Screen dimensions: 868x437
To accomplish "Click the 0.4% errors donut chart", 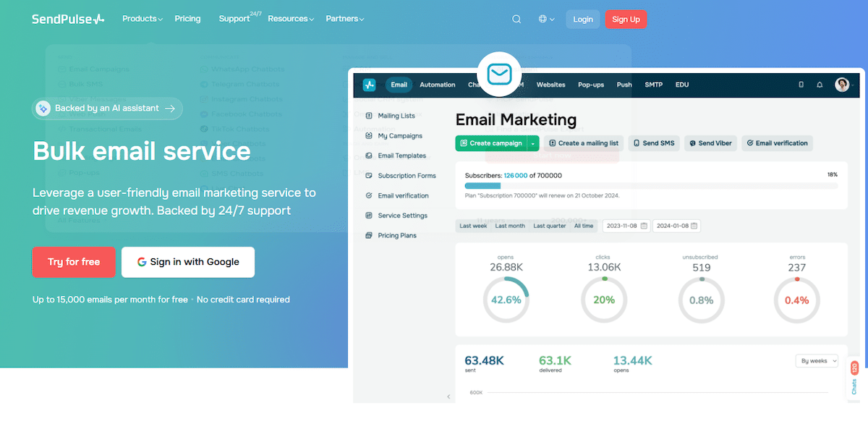I will click(x=797, y=300).
